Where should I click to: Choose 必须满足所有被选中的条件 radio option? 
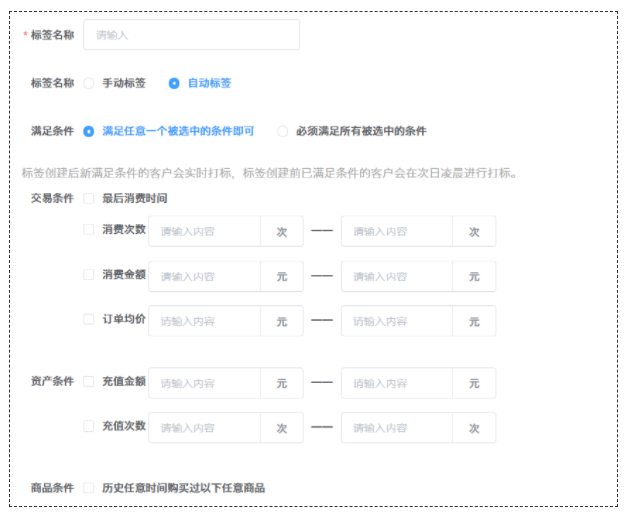283,131
